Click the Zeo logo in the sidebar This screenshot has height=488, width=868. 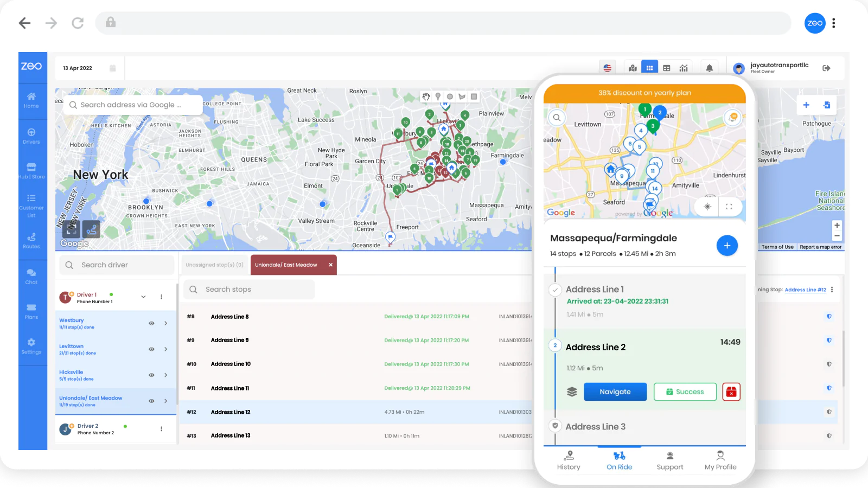pos(31,66)
